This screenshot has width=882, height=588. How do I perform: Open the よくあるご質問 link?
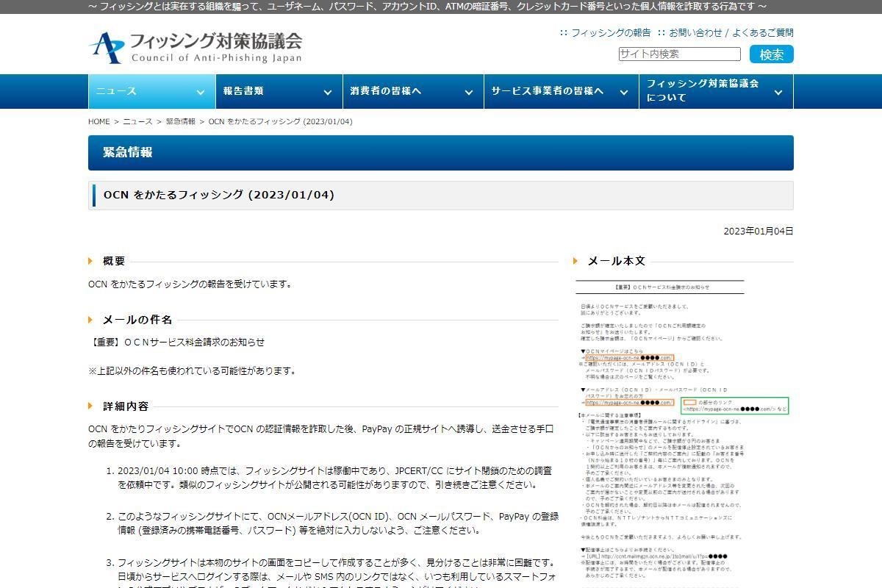(x=763, y=32)
